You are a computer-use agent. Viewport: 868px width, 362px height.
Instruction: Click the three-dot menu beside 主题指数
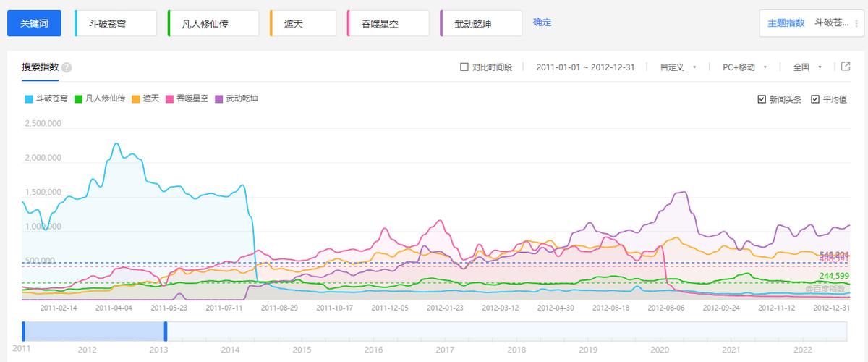(856, 22)
